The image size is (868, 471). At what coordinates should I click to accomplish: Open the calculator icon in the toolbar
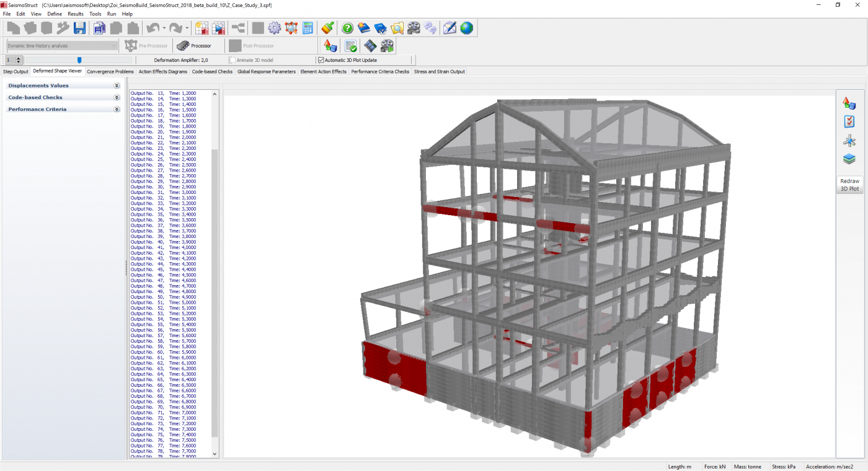click(x=308, y=28)
